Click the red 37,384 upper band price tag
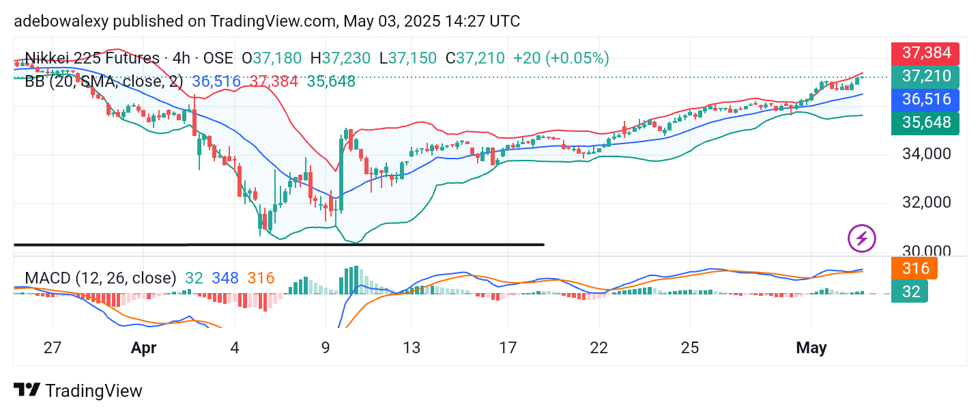The image size is (980, 414). click(925, 53)
